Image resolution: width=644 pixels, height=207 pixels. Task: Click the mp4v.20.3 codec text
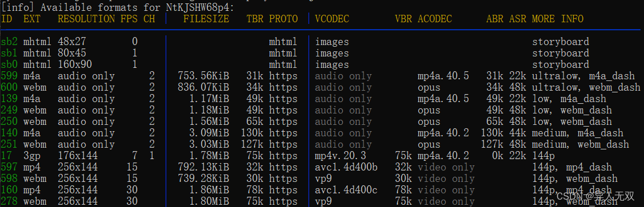(x=341, y=156)
